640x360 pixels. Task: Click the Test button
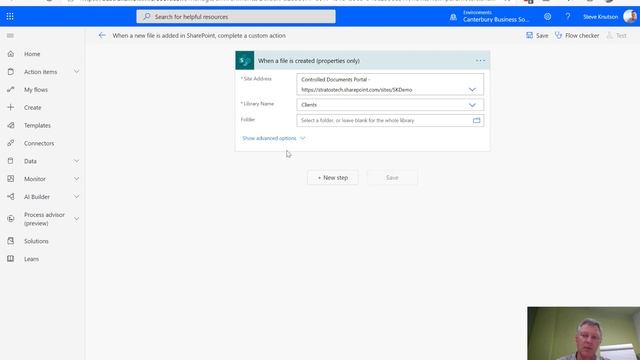617,36
